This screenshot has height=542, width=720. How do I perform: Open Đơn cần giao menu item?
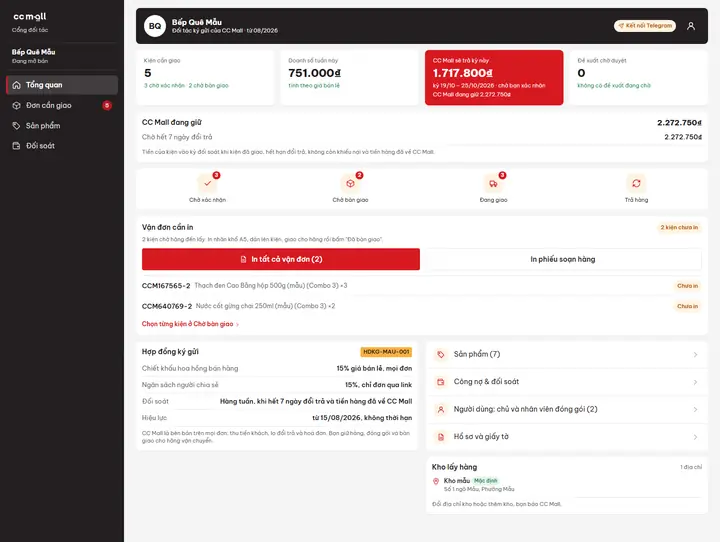62,105
